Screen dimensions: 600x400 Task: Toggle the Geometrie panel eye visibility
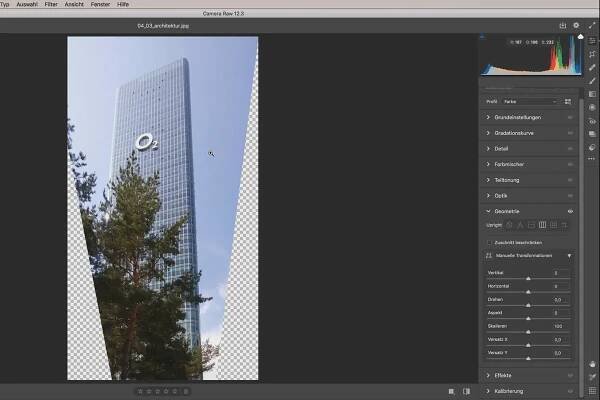tap(570, 211)
